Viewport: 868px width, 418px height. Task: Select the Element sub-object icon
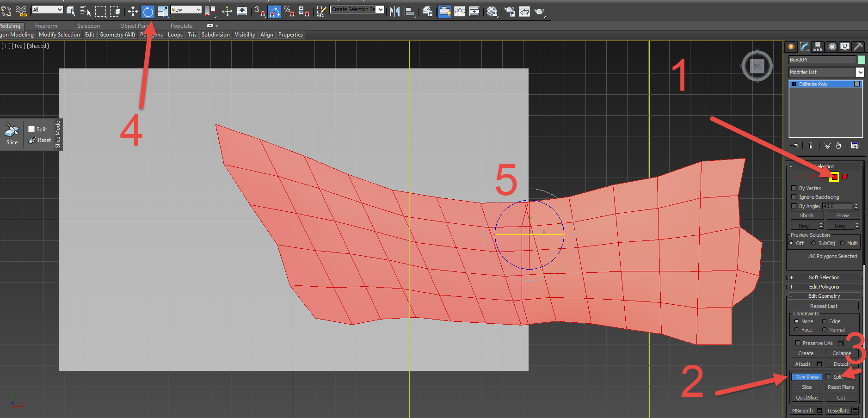(845, 177)
